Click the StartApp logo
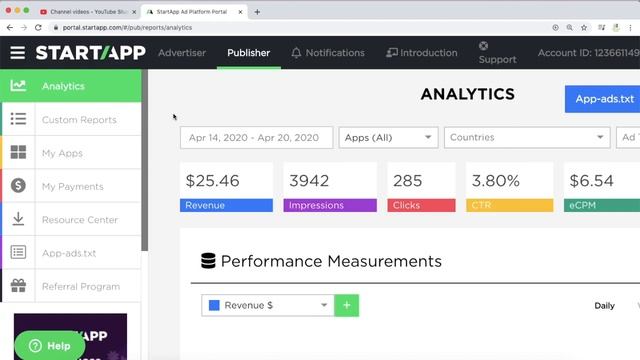 click(91, 53)
